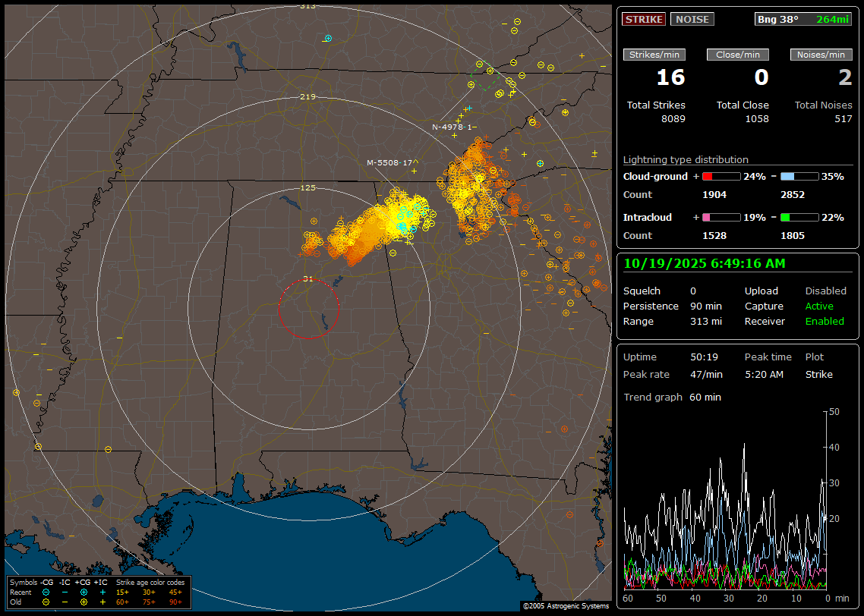Click storm cell label M-5508-17

click(389, 162)
